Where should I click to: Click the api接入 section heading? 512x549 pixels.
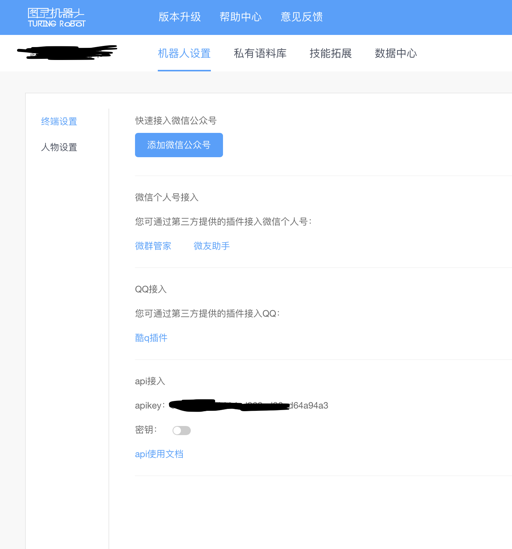(x=150, y=381)
